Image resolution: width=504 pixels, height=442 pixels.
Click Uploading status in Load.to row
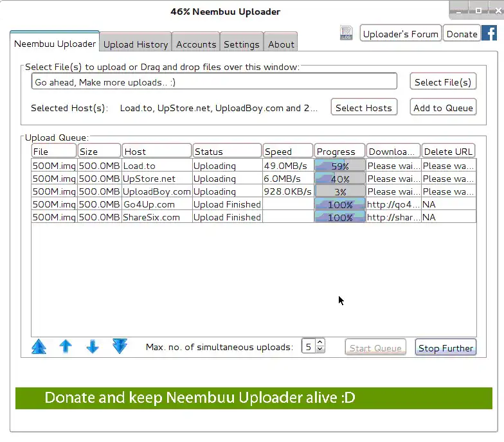tap(227, 166)
